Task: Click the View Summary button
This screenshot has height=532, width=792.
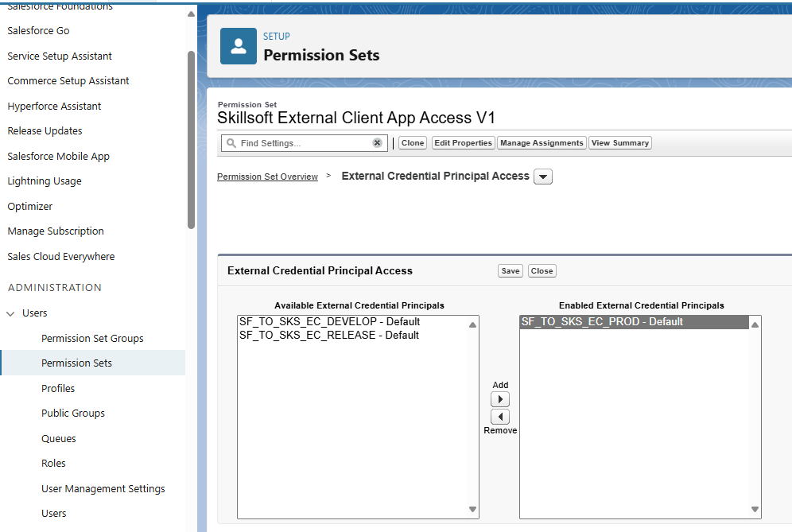Action: point(619,143)
